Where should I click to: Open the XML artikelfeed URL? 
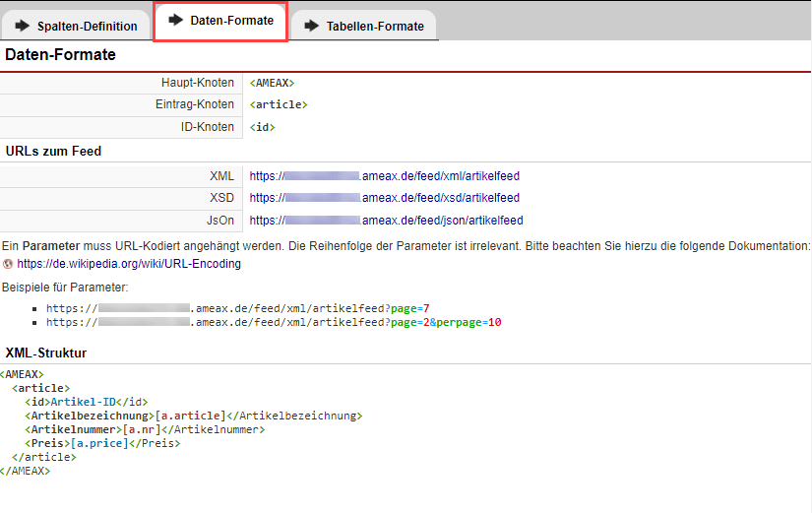coord(384,176)
